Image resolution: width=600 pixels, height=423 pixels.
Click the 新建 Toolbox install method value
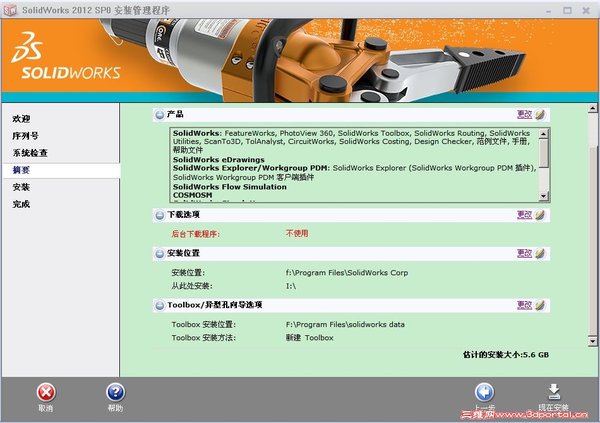310,338
